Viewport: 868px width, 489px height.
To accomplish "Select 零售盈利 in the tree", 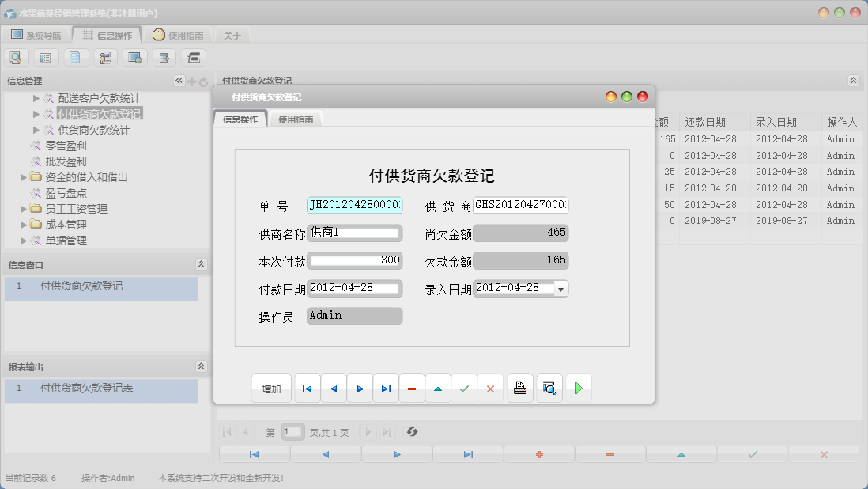I will pyautogui.click(x=66, y=146).
